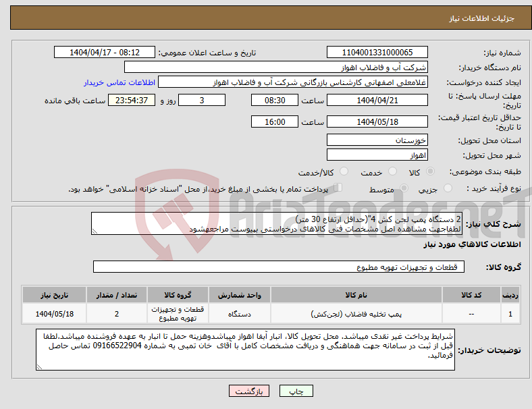
Task: Click the کد کالا column header
Action: (x=471, y=295)
